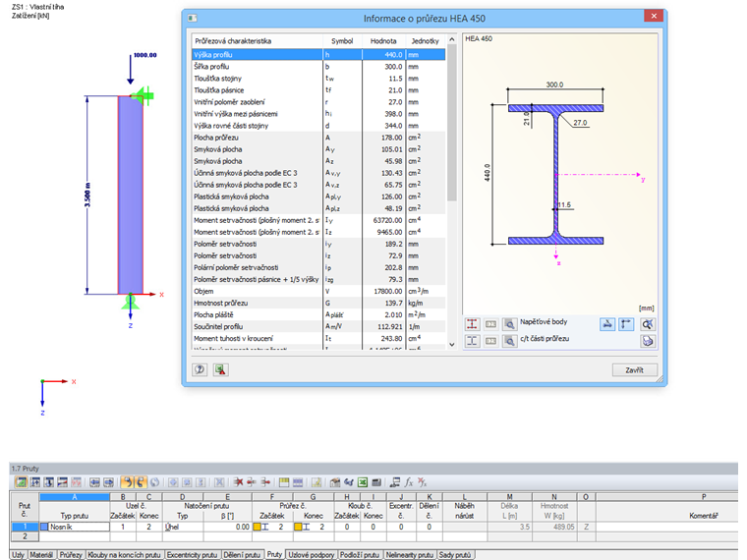This screenshot has width=747, height=560.
Task: Close the HEA 450 info dialog
Action: pyautogui.click(x=654, y=16)
